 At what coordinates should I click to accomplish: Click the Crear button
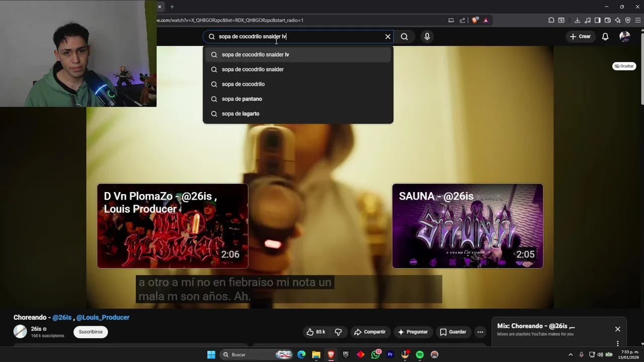pos(580,37)
